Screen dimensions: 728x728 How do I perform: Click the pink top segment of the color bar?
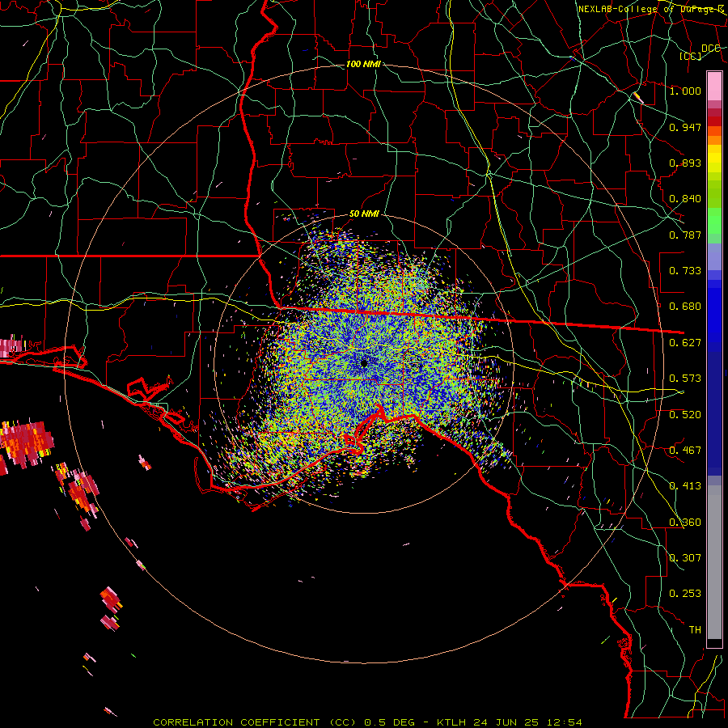pyautogui.click(x=714, y=86)
